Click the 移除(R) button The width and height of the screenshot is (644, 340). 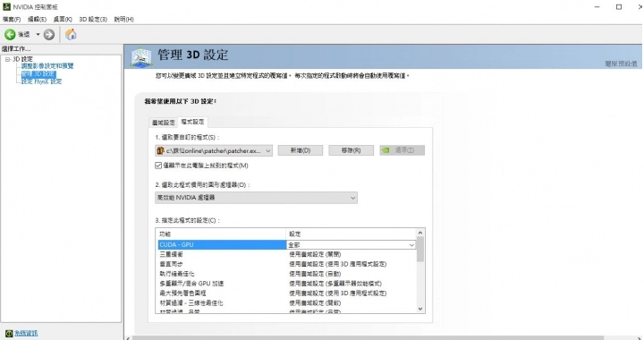(x=352, y=150)
